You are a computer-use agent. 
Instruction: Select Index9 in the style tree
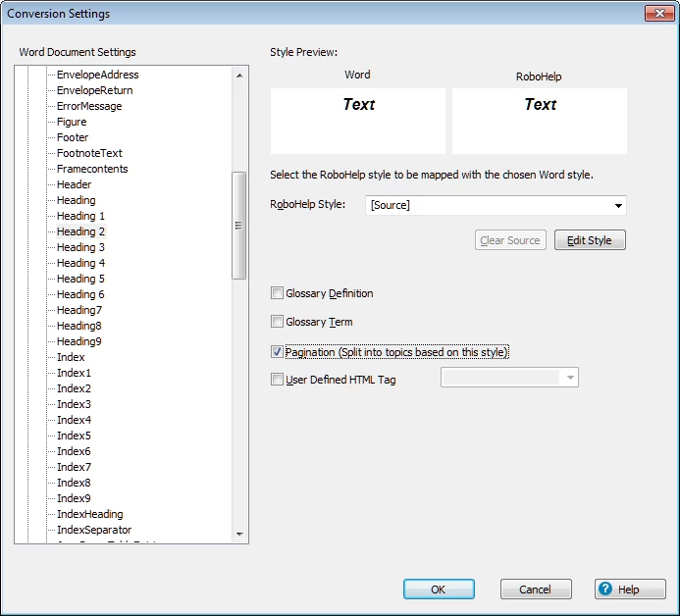click(74, 498)
